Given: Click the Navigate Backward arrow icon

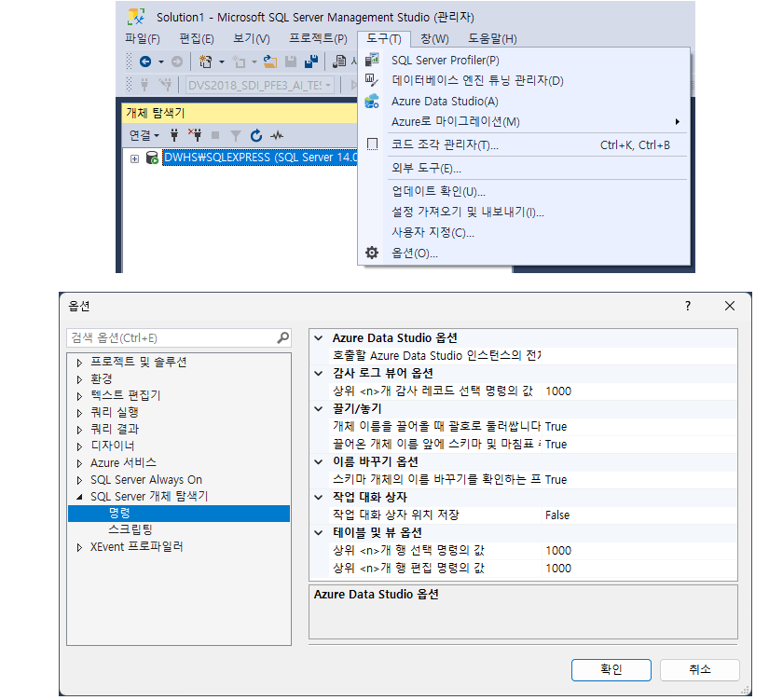Looking at the screenshot, I should pos(145,62).
